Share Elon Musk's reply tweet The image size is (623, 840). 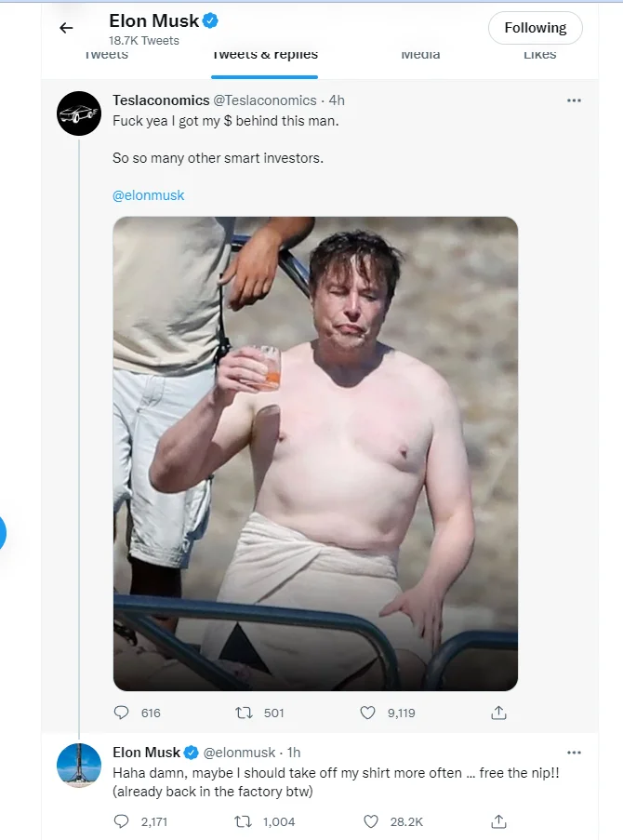(498, 821)
